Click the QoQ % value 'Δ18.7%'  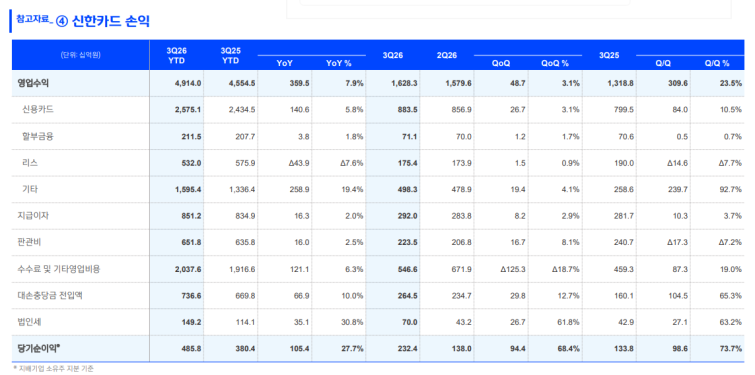coord(566,270)
